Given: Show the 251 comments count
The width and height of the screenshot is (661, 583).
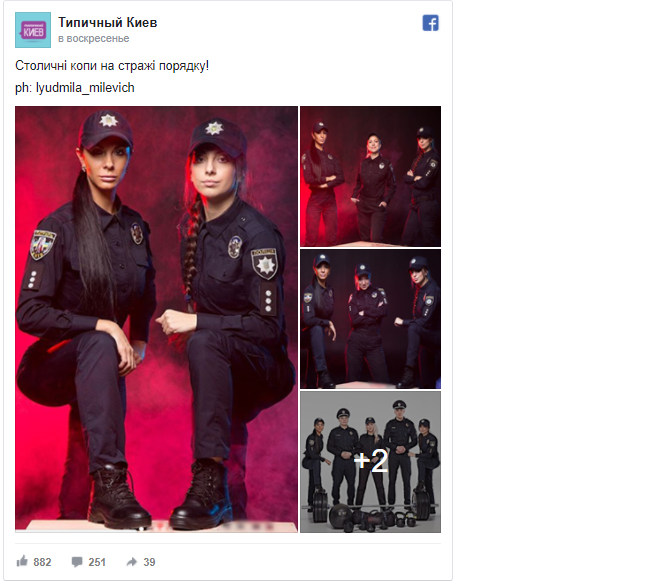Looking at the screenshot, I should (97, 562).
